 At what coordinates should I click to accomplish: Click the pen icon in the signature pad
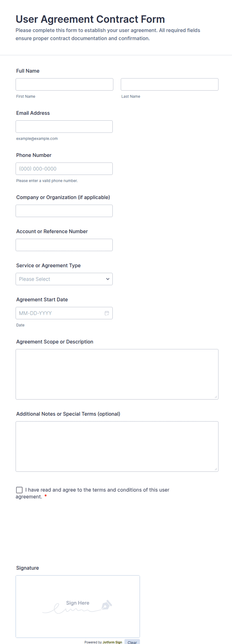pyautogui.click(x=107, y=605)
